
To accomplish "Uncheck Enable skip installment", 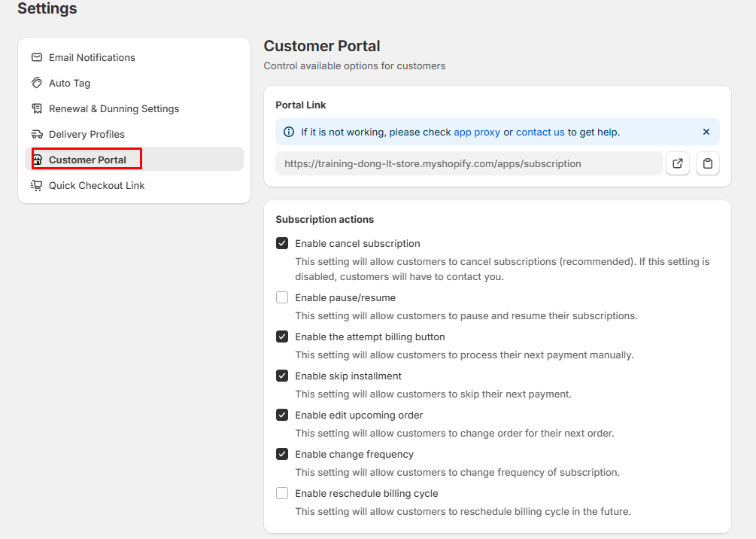I will [282, 376].
